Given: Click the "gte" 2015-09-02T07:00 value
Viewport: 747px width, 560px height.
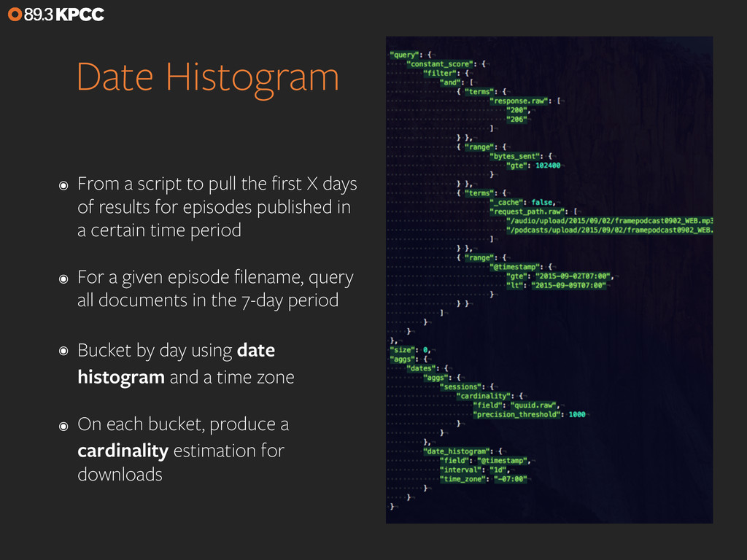Looking at the screenshot, I should (x=573, y=276).
